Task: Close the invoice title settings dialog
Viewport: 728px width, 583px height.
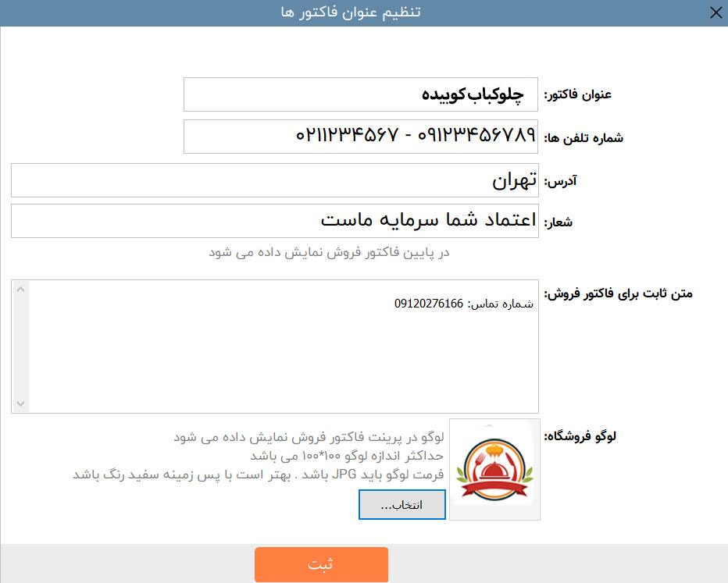Action: pyautogui.click(x=716, y=12)
